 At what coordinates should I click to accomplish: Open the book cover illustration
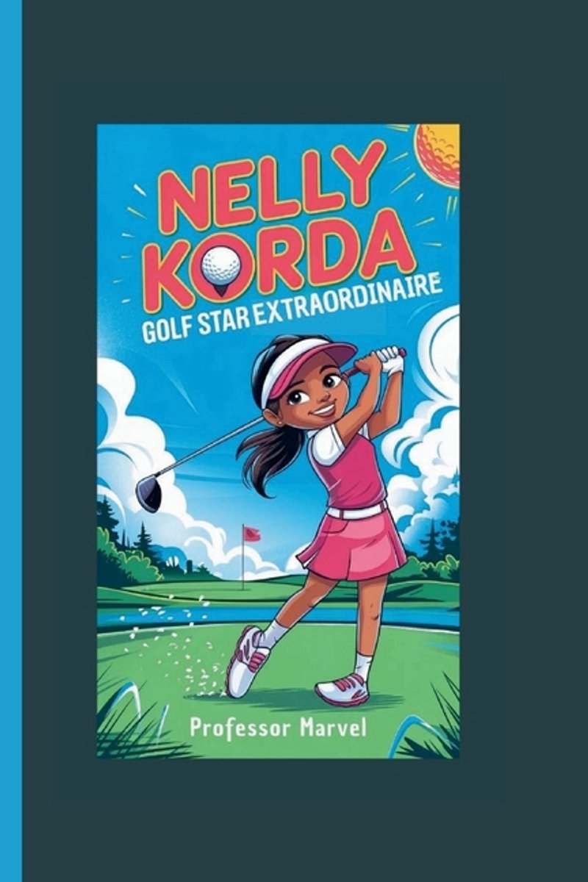[279, 441]
